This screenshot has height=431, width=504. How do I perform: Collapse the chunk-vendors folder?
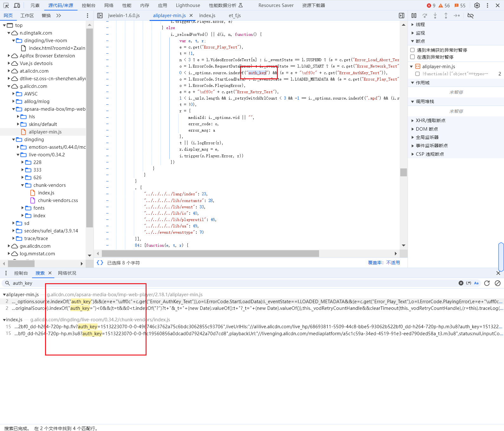(23, 185)
